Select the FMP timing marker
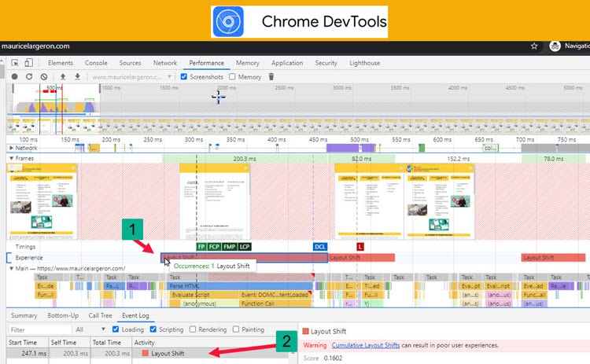 229,247
